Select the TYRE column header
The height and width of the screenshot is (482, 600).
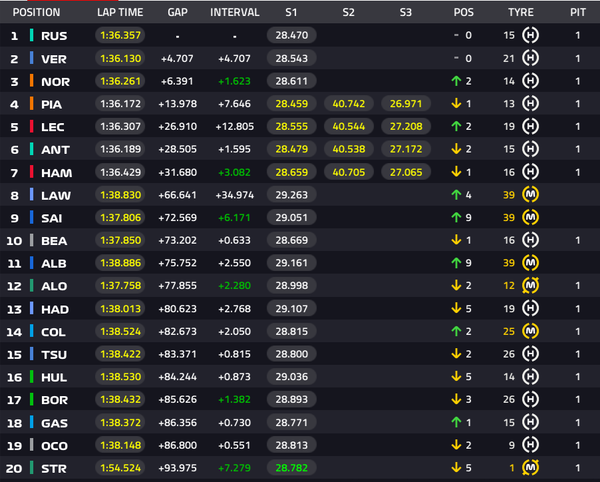521,12
